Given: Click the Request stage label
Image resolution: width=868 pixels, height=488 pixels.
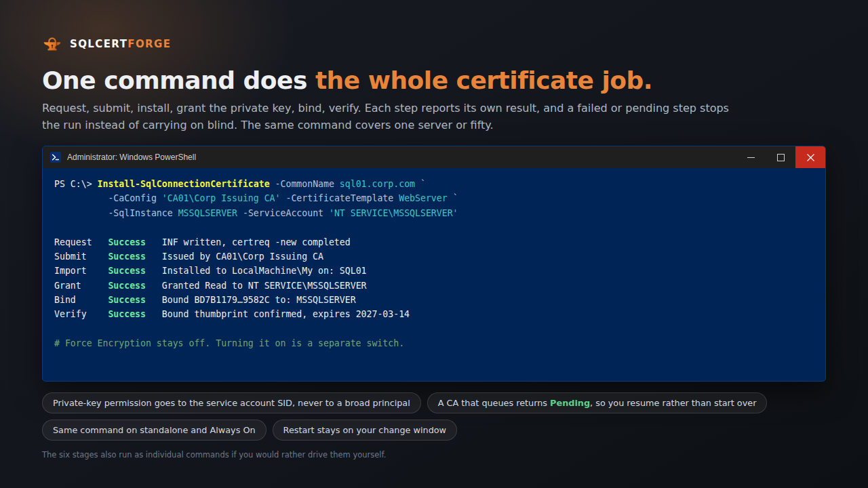Looking at the screenshot, I should [73, 242].
